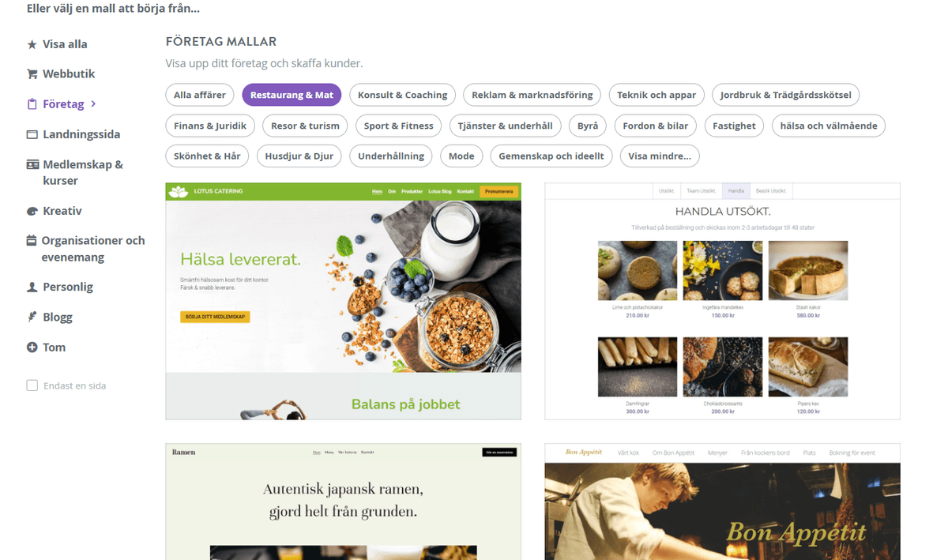Viewport: 948px width, 560px height.
Task: Click the star icon beside Visa alla
Action: pos(32,45)
